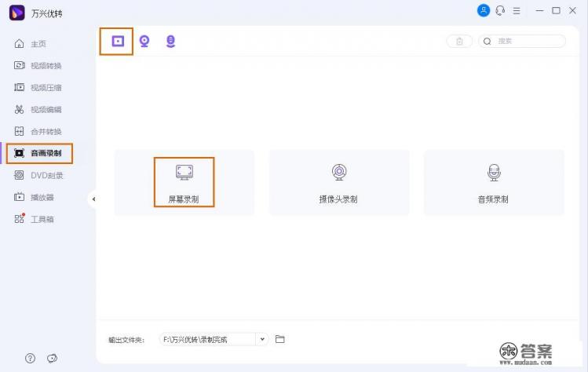588x372 pixels.
Task: Open the help question mark icon
Action: point(30,359)
